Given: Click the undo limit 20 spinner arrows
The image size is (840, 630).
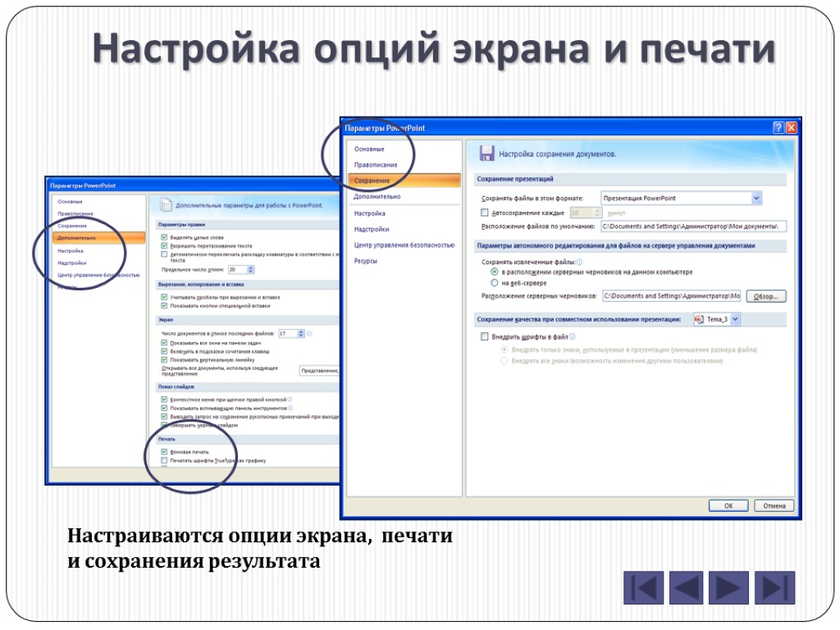Looking at the screenshot, I should [x=250, y=269].
